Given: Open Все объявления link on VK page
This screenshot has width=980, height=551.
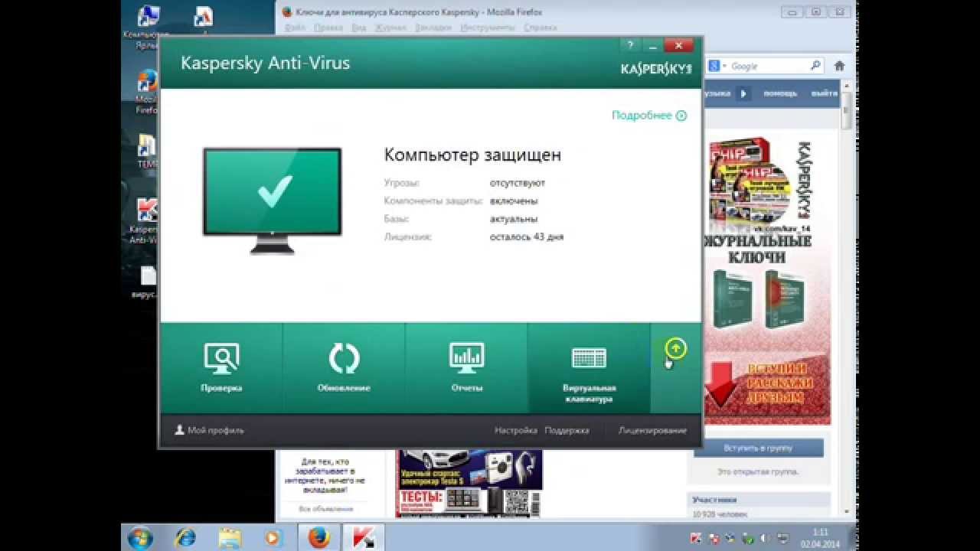Looking at the screenshot, I should [325, 509].
